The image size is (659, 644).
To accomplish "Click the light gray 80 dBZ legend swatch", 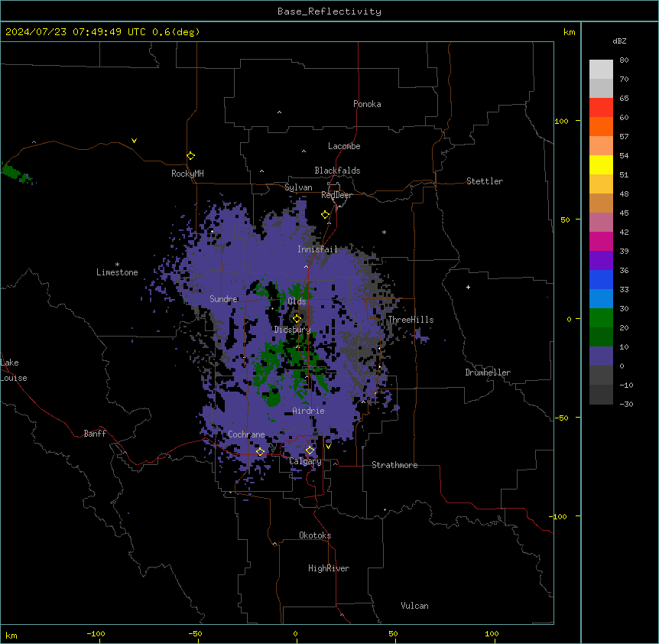I will click(x=601, y=70).
